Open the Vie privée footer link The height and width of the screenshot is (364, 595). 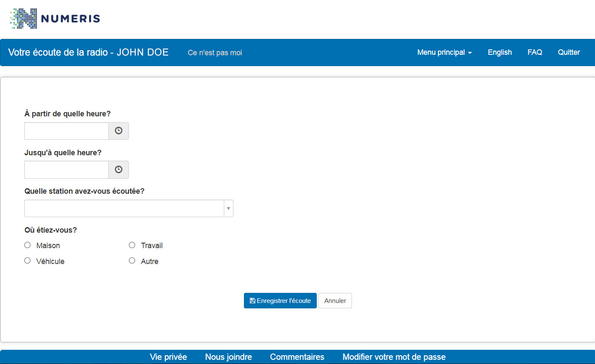pos(168,357)
